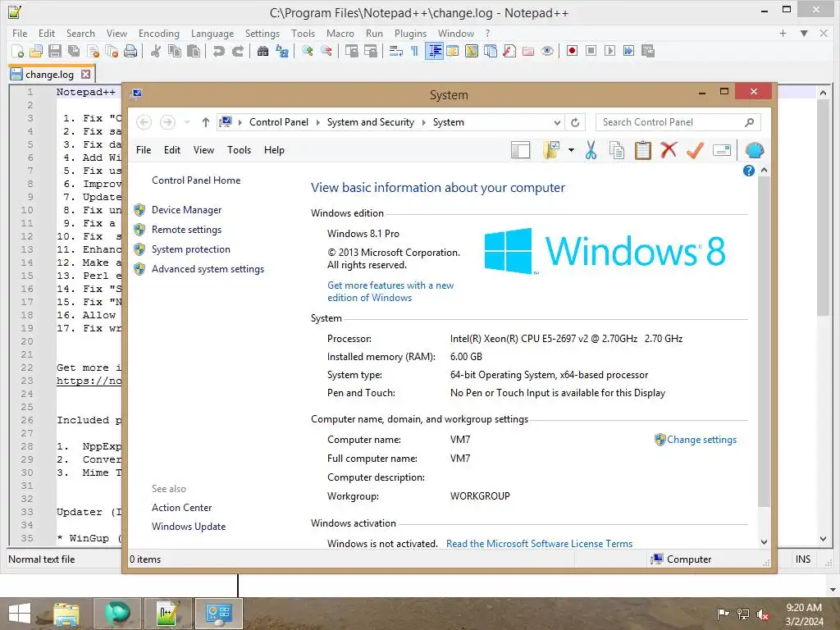The width and height of the screenshot is (840, 630).
Task: Toggle Word wrap icon in Notepad++ toolbar
Action: click(x=396, y=51)
